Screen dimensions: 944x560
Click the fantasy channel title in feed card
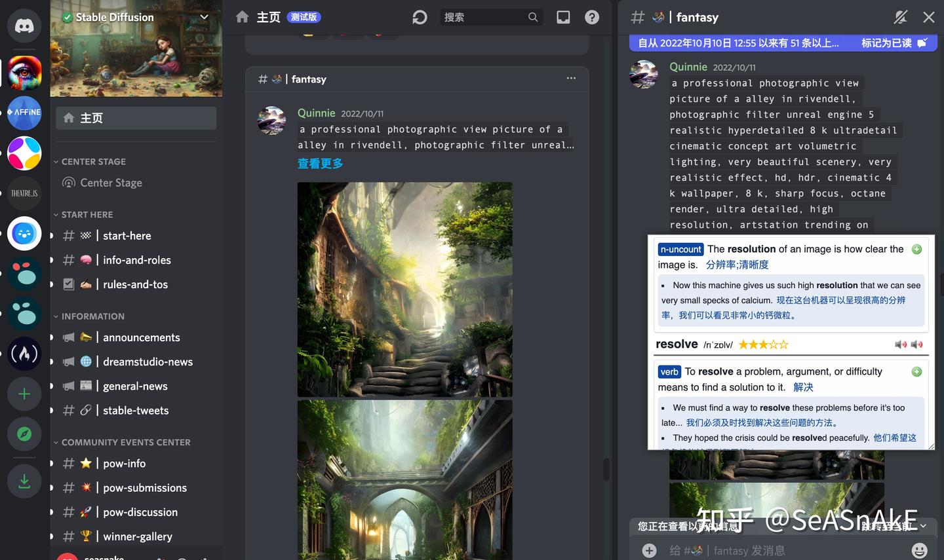tap(309, 79)
